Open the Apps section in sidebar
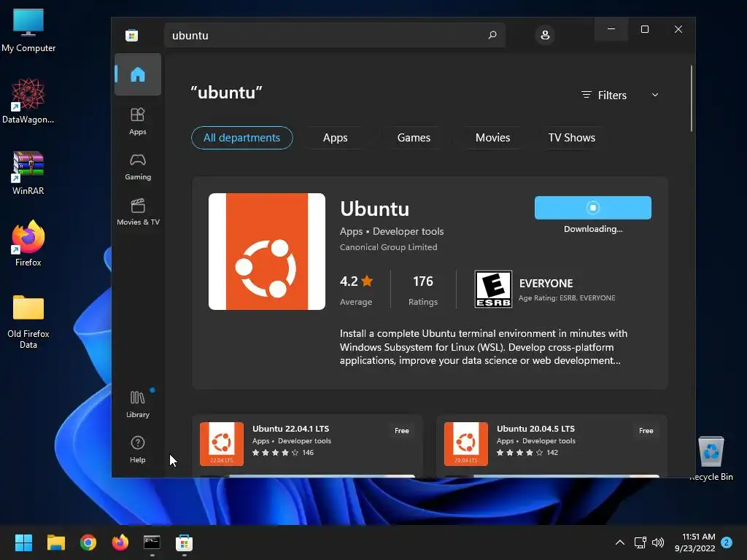 (x=138, y=121)
